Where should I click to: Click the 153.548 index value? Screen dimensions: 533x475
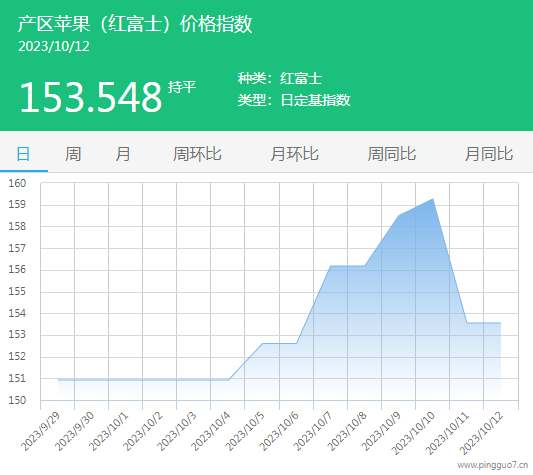pos(91,97)
